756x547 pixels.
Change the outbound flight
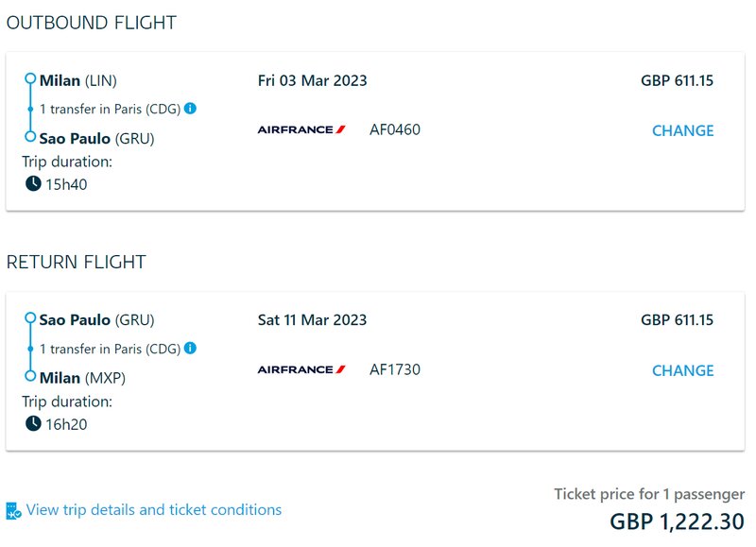click(x=682, y=130)
